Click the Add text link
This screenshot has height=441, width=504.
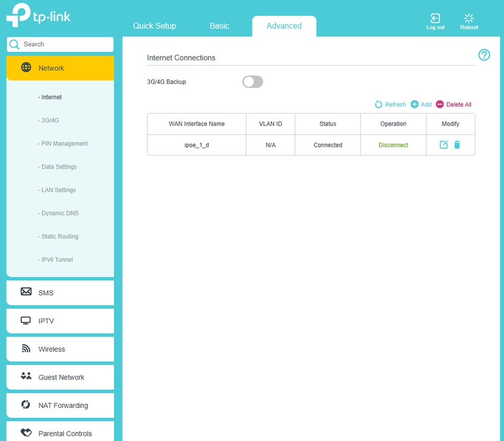pyautogui.click(x=426, y=104)
